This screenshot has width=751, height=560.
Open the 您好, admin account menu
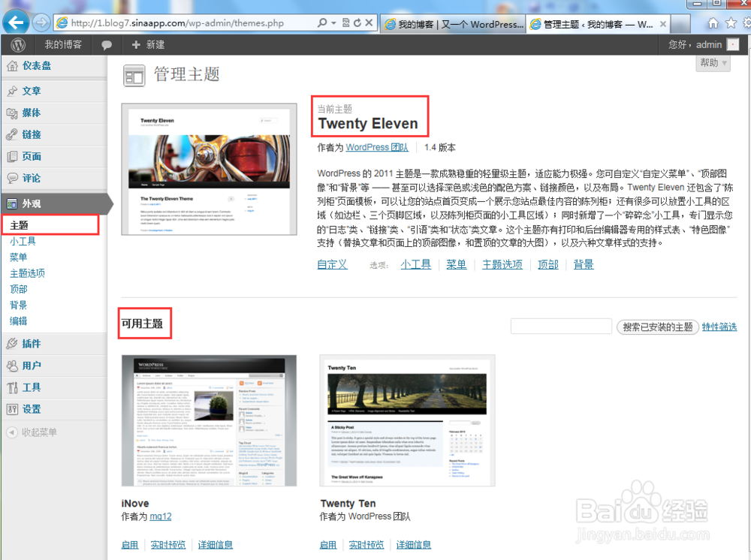tap(695, 44)
